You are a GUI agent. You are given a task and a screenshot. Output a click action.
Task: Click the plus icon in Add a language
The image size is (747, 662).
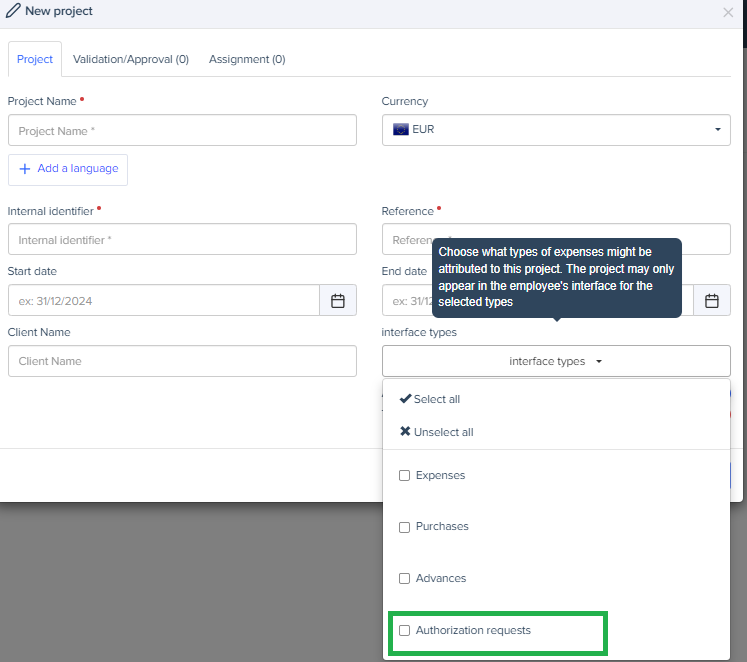coord(25,169)
